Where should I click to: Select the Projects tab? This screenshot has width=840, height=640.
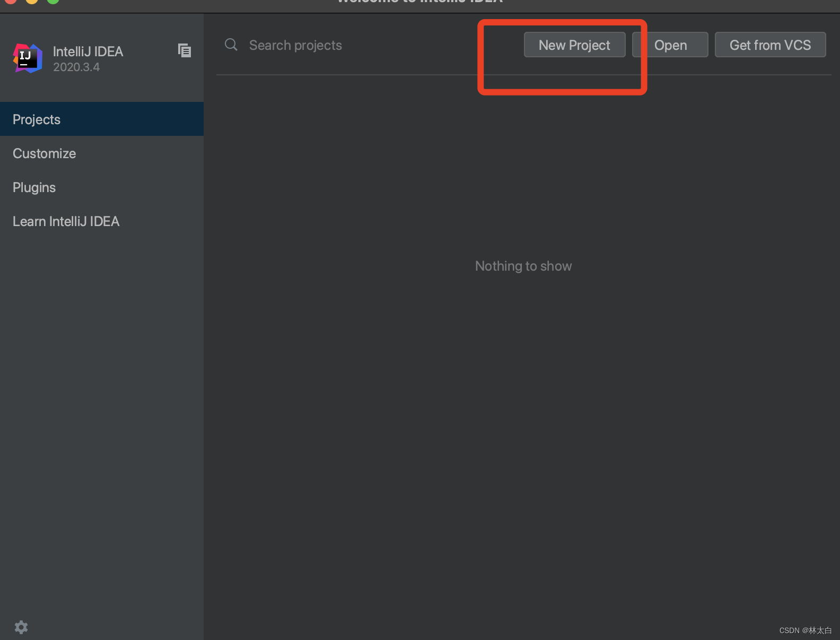[102, 119]
